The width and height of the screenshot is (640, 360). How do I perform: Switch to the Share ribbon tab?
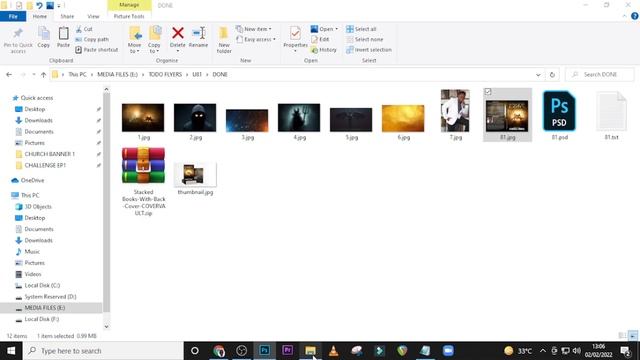click(67, 16)
